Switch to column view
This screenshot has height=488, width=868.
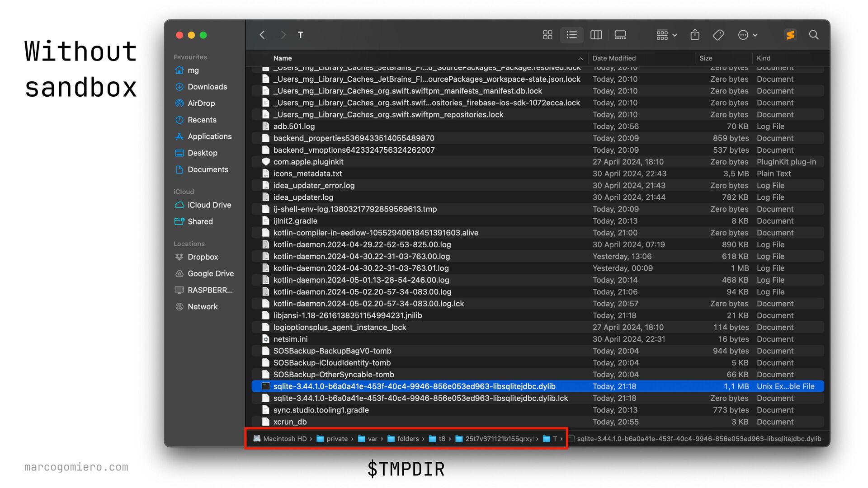pos(596,35)
